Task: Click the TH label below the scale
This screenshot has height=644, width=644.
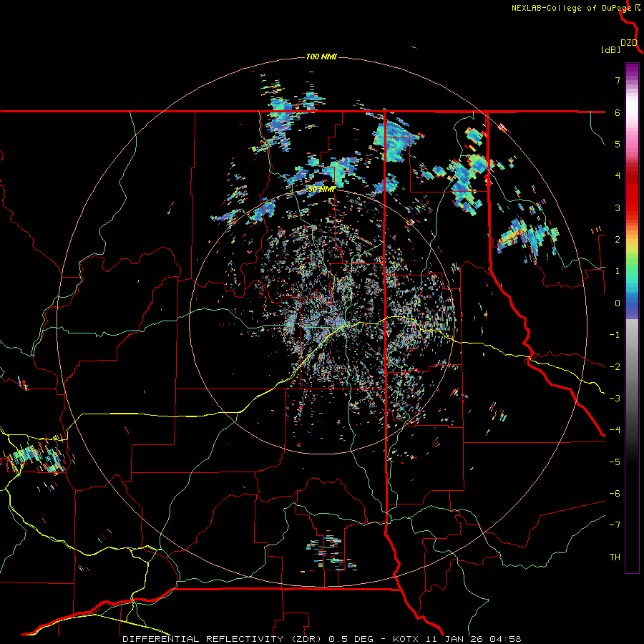Action: [615, 557]
